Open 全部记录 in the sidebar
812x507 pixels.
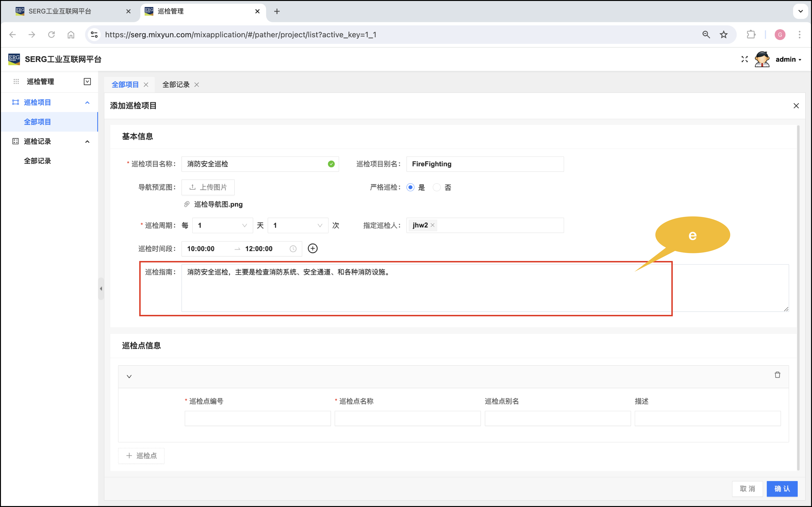(38, 161)
